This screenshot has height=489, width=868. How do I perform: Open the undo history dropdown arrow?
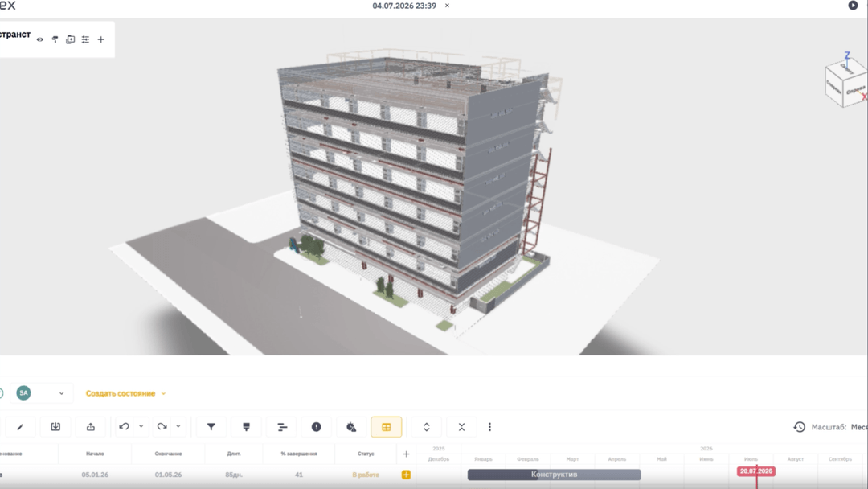pos(141,427)
